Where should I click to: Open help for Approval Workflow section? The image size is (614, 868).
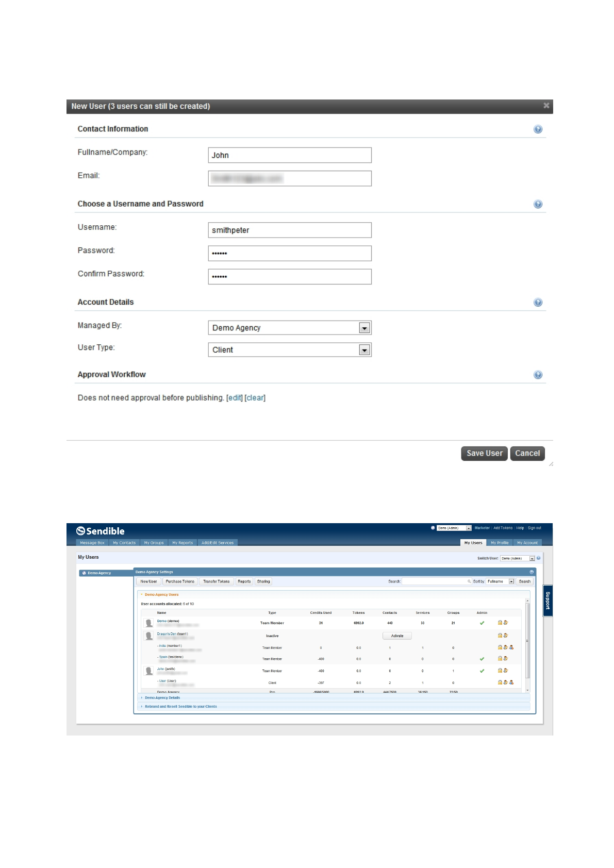click(538, 375)
